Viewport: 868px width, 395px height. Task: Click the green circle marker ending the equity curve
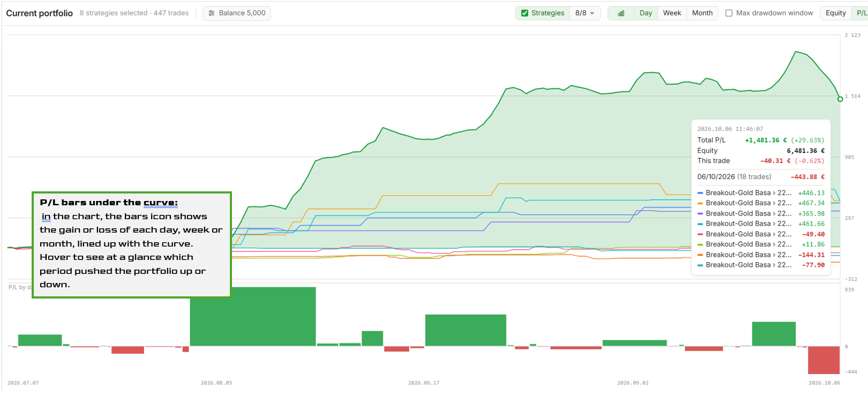tap(840, 99)
